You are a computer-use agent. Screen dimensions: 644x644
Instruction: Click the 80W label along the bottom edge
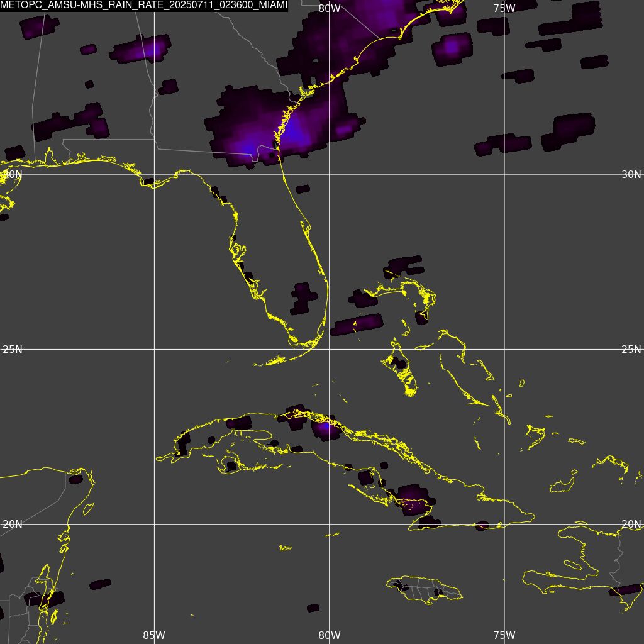point(330,635)
